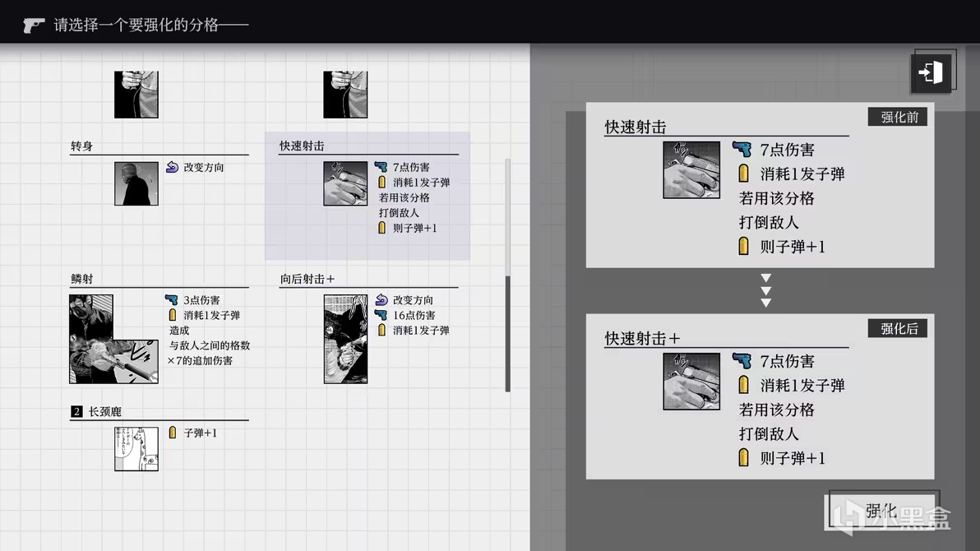
Task: Select the 快速射击 panel thumbnail in the list
Action: [x=345, y=184]
